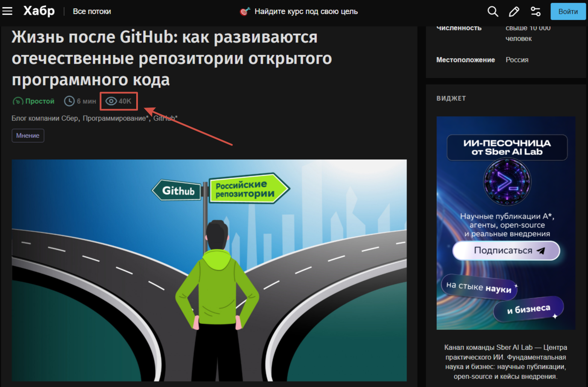Viewport: 588px width, 387px height.
Task: Open the Программирование hub link
Action: [x=115, y=118]
